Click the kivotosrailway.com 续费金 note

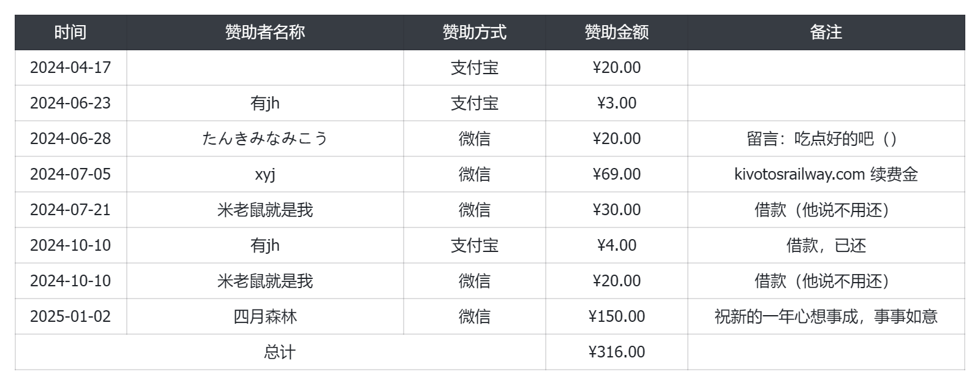click(826, 174)
